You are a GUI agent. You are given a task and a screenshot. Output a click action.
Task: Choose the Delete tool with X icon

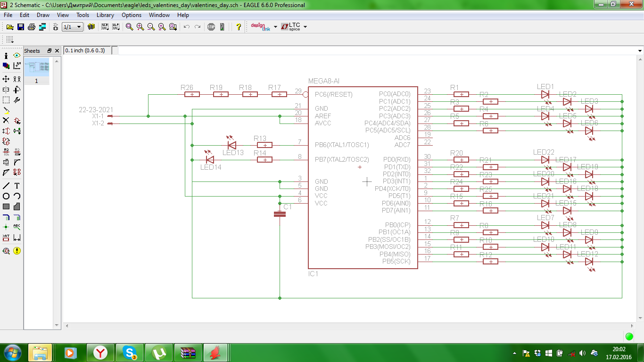pos(6,121)
